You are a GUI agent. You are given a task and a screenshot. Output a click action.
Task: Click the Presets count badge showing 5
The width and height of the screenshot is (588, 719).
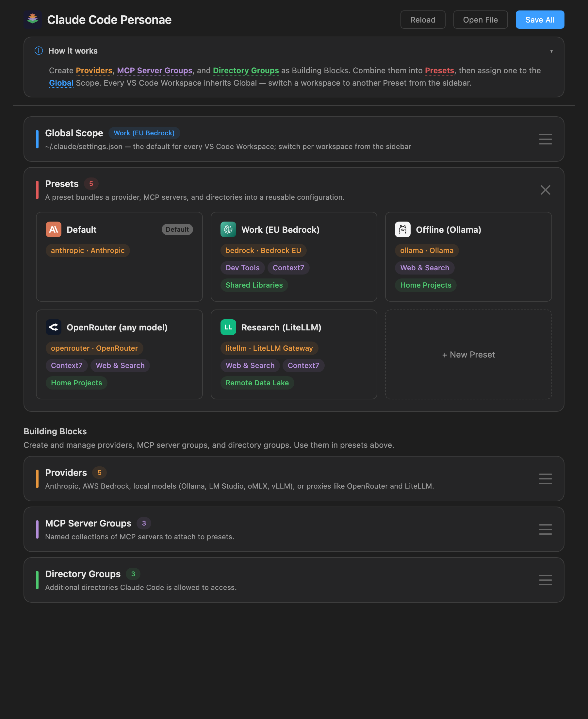[91, 184]
